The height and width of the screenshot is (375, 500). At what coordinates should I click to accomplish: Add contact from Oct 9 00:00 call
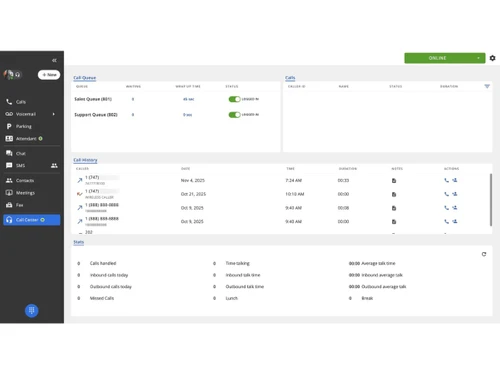coord(455,221)
